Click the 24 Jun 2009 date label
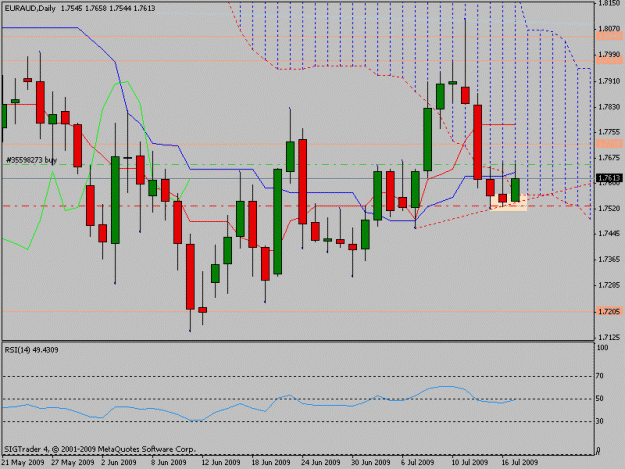Screen dimensions: 625x469 click(x=321, y=462)
